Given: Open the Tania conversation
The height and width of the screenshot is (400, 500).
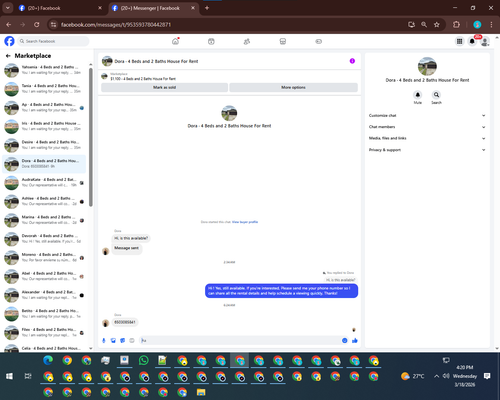Looking at the screenshot, I should pos(44,89).
